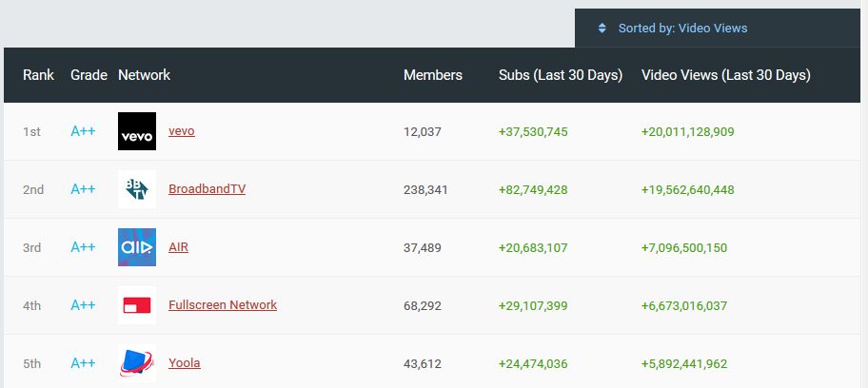Image resolution: width=868 pixels, height=388 pixels.
Task: Open the Yoola link
Action: (185, 363)
